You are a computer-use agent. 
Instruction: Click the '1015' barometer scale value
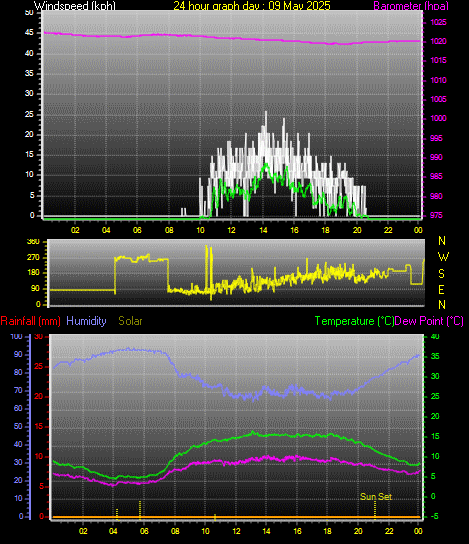(438, 60)
